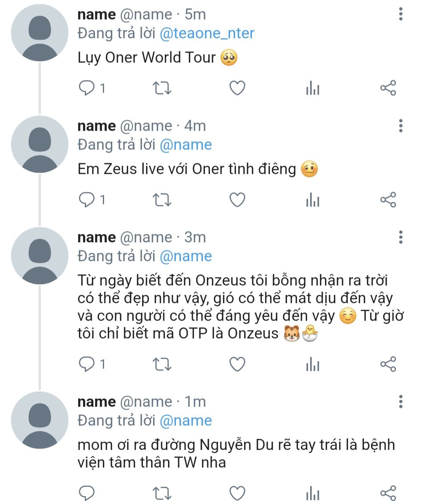Retweet the "Lụy Oner World Tour" tweet
The width and height of the screenshot is (424, 504).
[x=162, y=88]
